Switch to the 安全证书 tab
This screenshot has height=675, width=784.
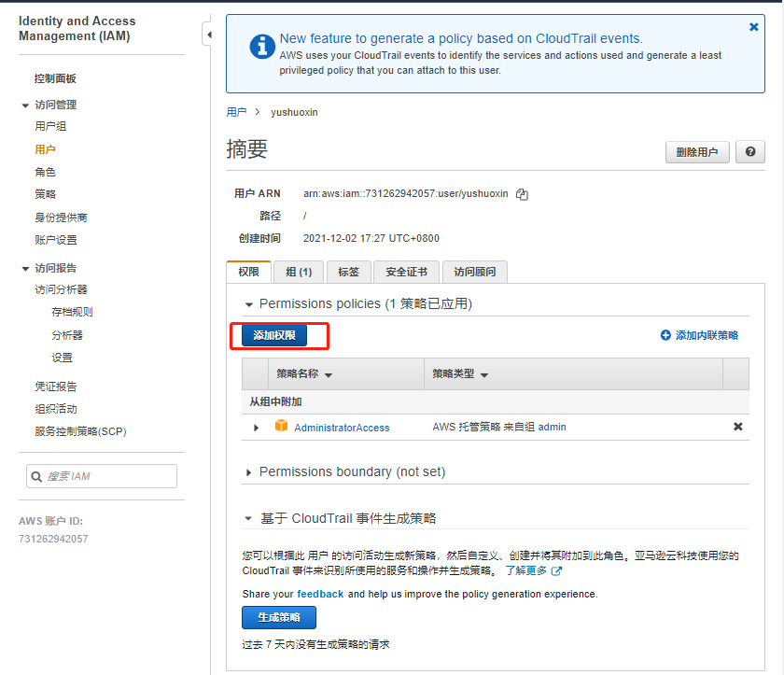(x=406, y=272)
